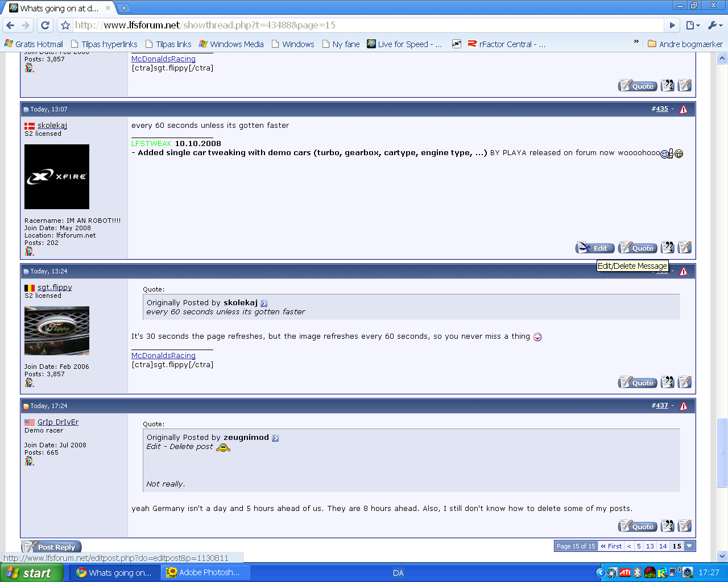Open the 'Tilpas hyperlinks' bookmark
This screenshot has height=582, width=728.
(104, 44)
